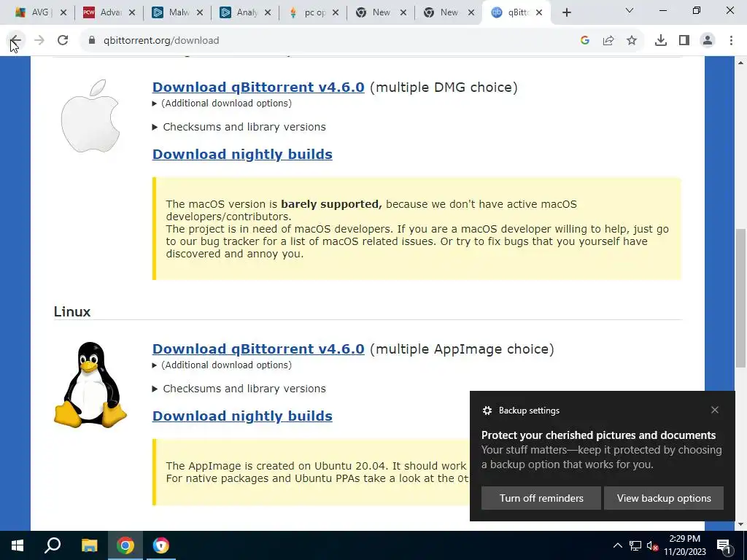Open the clock showing 2:29 PM
This screenshot has width=747, height=560.
point(684,545)
